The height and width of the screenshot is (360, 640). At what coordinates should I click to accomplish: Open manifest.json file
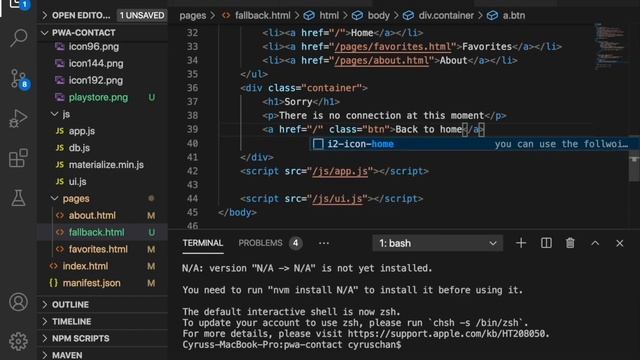coord(91,283)
